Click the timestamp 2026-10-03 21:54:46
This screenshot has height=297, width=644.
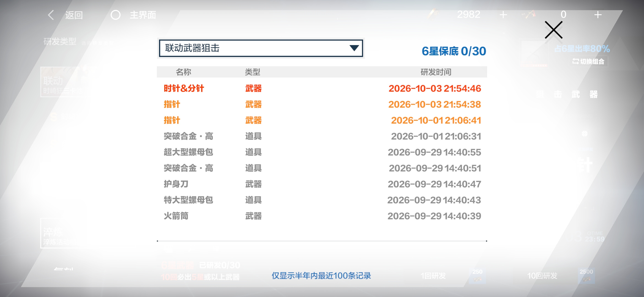click(435, 89)
